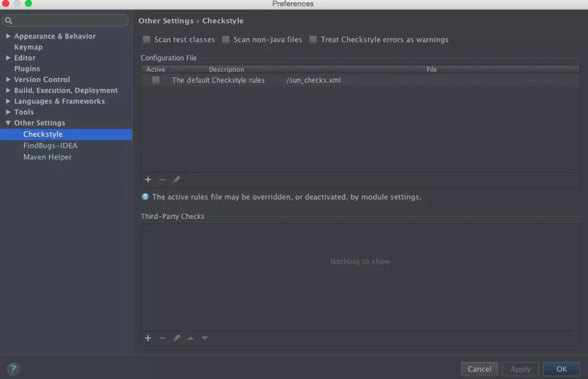The image size is (588, 379).
Task: Click the Cancel button
Action: click(x=479, y=369)
